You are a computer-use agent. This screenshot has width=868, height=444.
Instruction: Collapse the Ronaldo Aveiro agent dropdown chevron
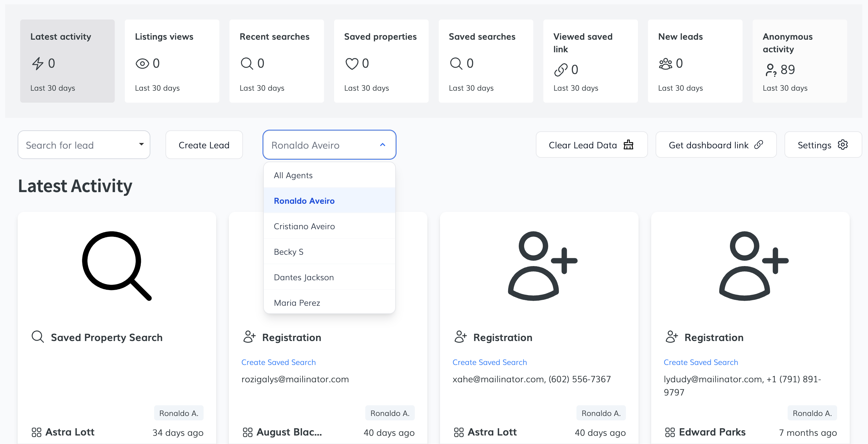pyautogui.click(x=382, y=145)
